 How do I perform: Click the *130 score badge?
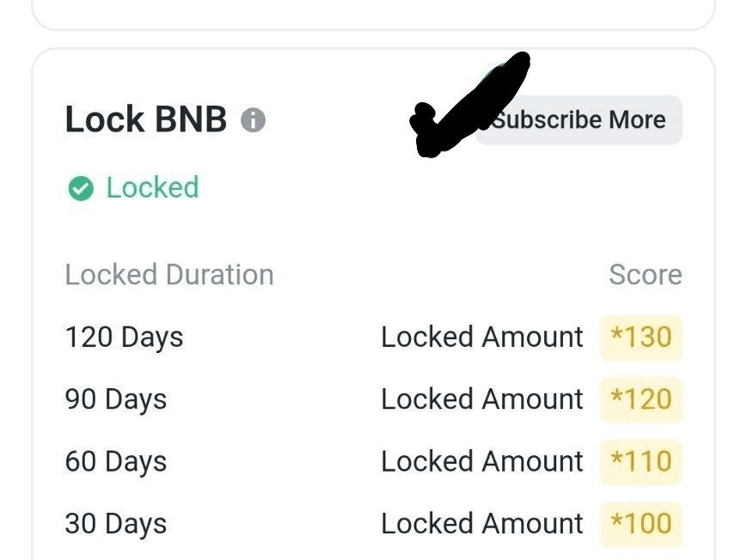[641, 338]
